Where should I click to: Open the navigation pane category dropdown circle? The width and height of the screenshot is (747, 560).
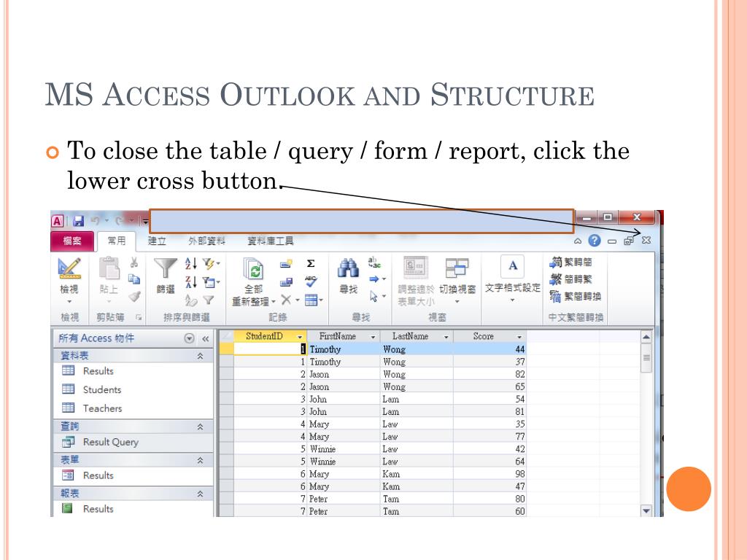click(189, 338)
